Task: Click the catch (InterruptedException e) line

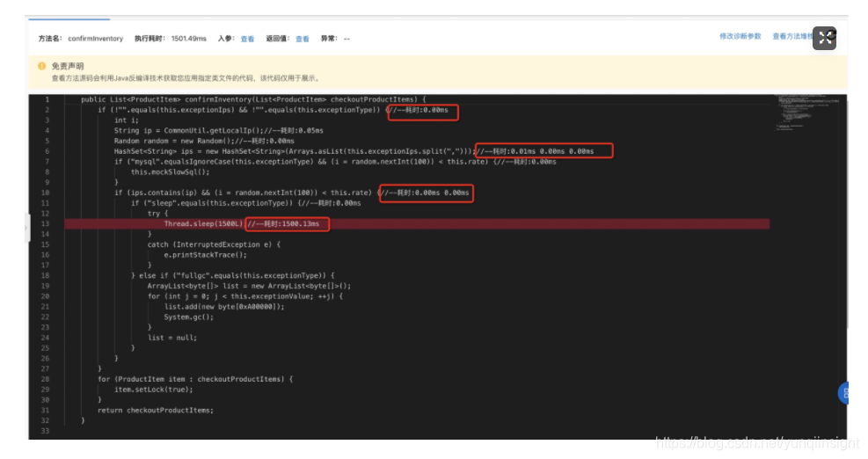Action: pos(214,244)
